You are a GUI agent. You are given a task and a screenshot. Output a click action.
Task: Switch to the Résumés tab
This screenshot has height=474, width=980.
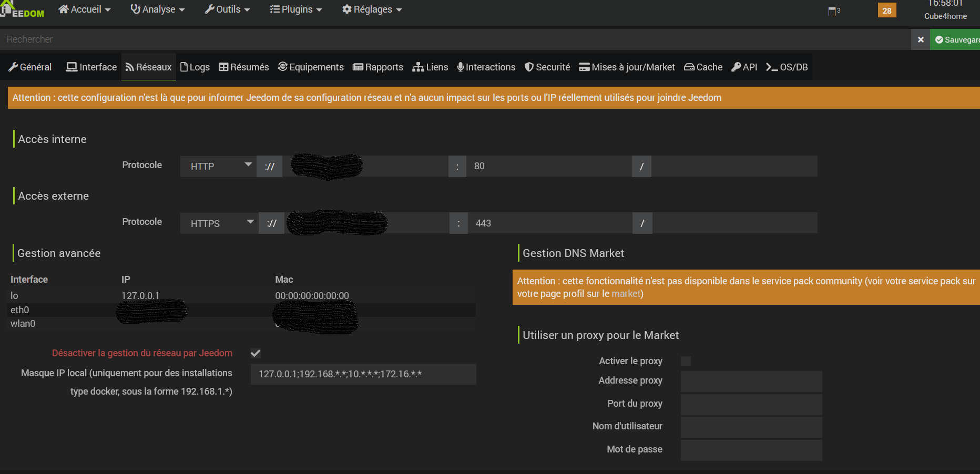pos(244,67)
